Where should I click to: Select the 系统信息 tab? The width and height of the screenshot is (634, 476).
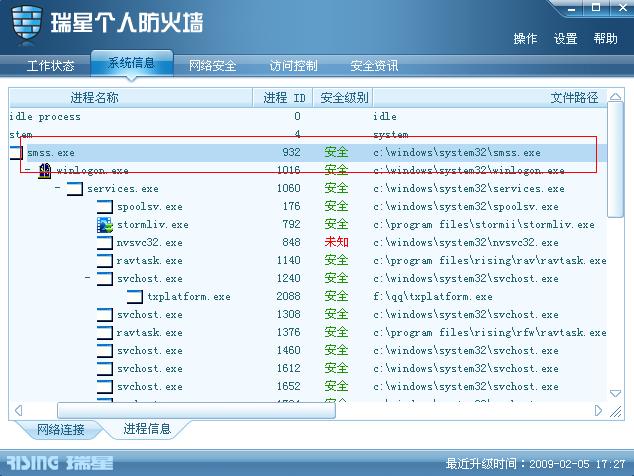pos(132,63)
